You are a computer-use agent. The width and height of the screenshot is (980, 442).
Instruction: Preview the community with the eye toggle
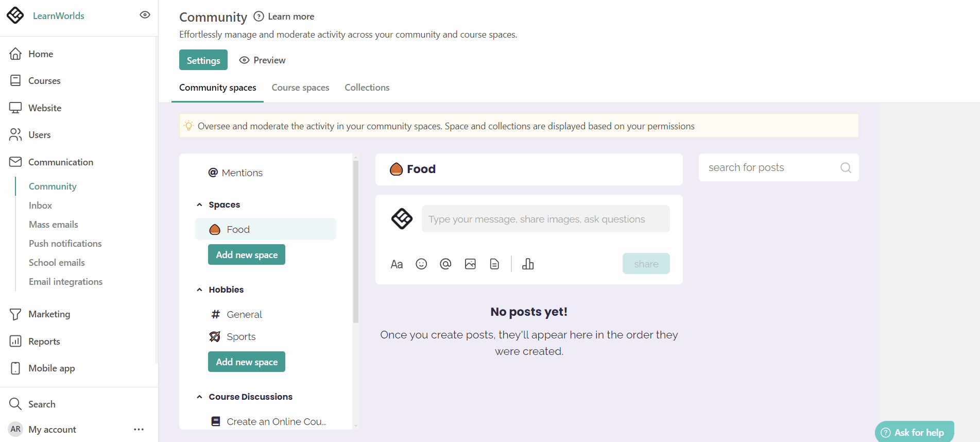coord(244,60)
